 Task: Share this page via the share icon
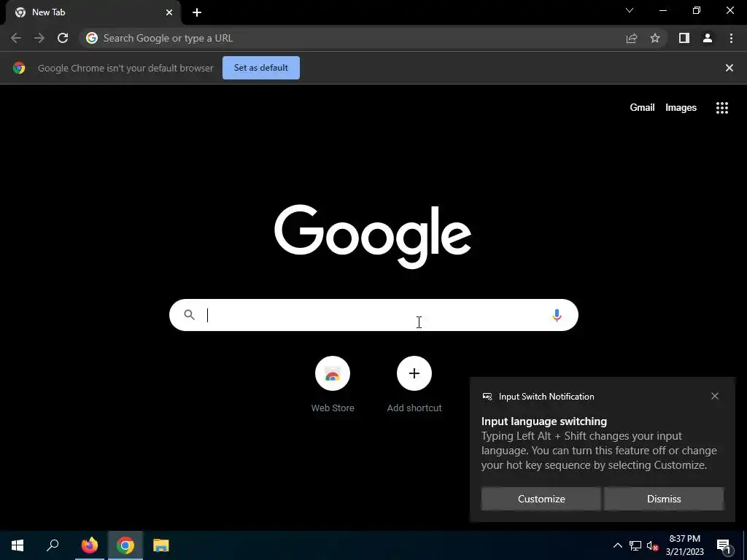[632, 38]
